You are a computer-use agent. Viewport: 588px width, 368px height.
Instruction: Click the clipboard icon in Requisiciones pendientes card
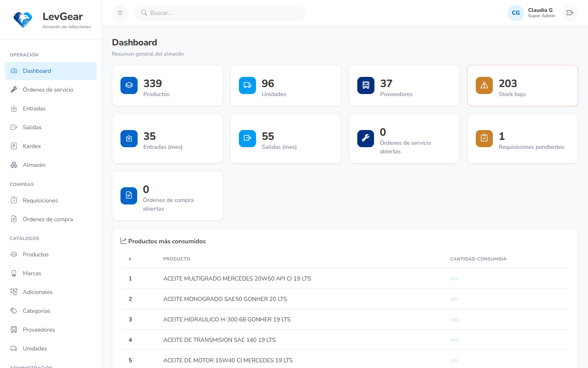point(484,138)
